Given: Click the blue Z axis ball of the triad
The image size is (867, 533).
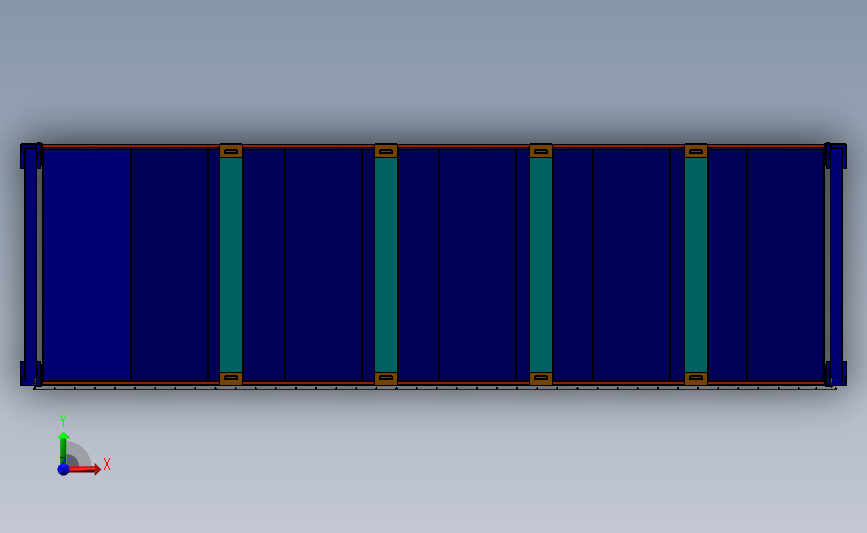Looking at the screenshot, I should tap(63, 469).
